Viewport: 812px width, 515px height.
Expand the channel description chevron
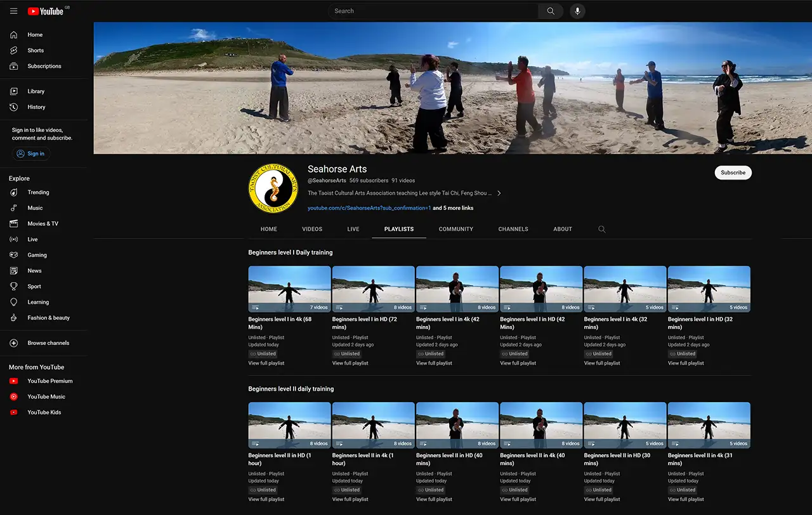tap(499, 193)
